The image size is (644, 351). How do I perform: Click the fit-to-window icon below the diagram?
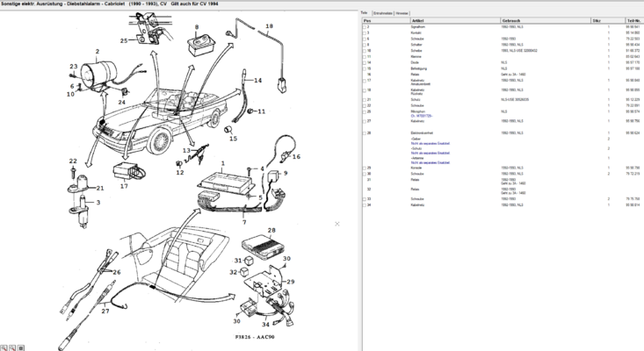[21, 348]
